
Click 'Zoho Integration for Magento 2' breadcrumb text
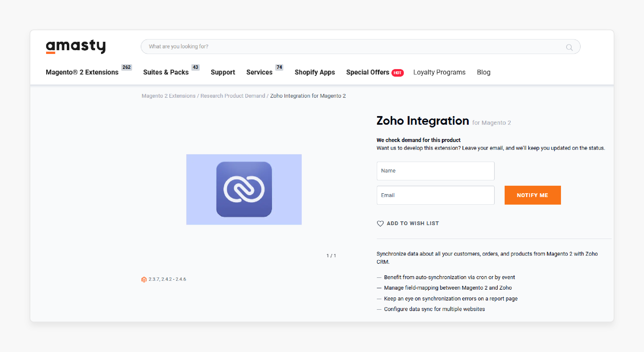308,96
